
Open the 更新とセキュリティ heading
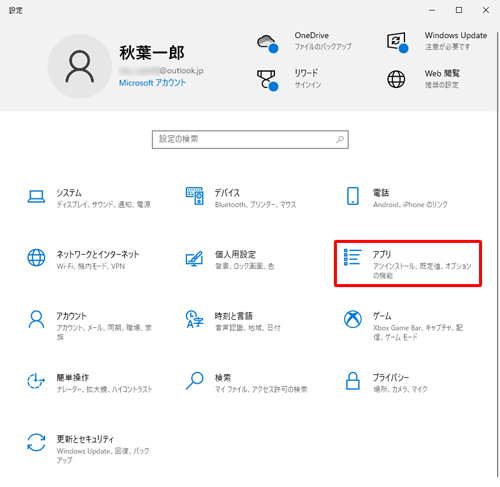click(85, 439)
